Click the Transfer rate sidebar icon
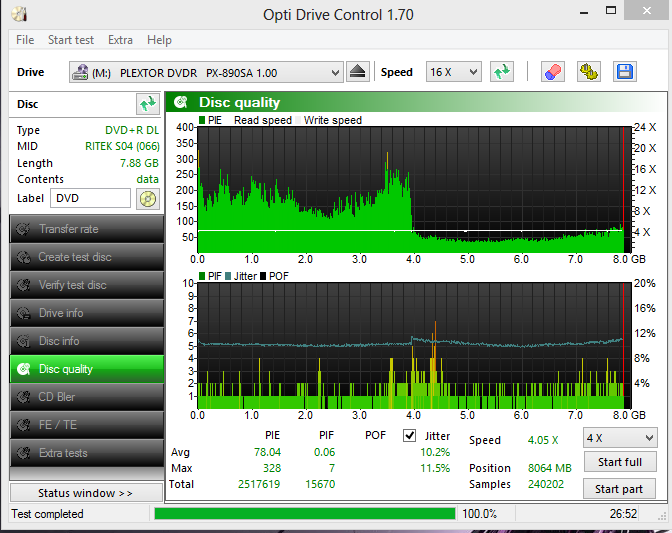This screenshot has width=672, height=533. pos(23,229)
